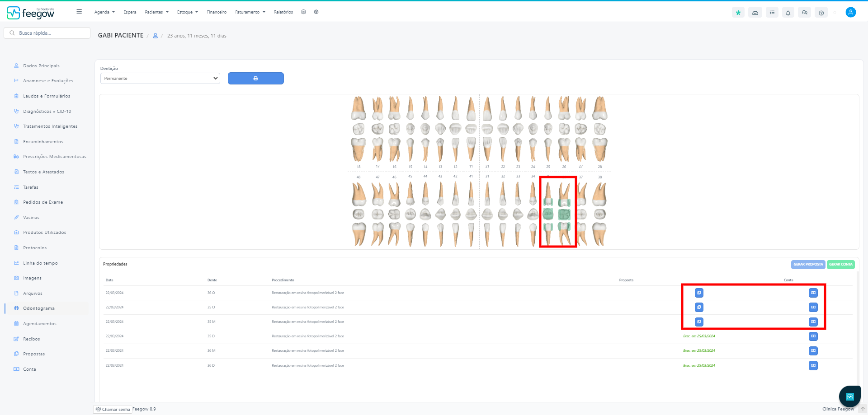The height and width of the screenshot is (415, 868).
Task: Open Protocolos section
Action: 35,248
